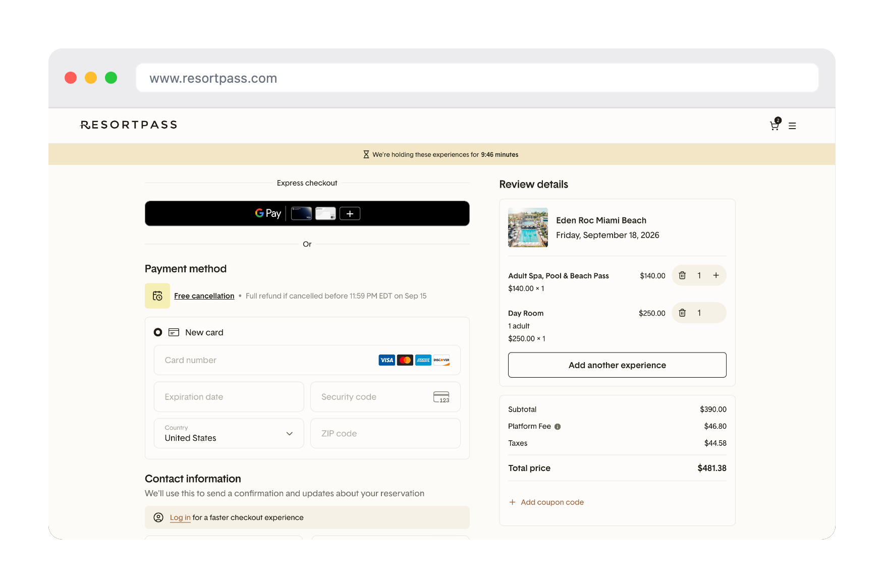Pay with Google Pay button
Viewport: 884px width, 588px height.
(307, 213)
